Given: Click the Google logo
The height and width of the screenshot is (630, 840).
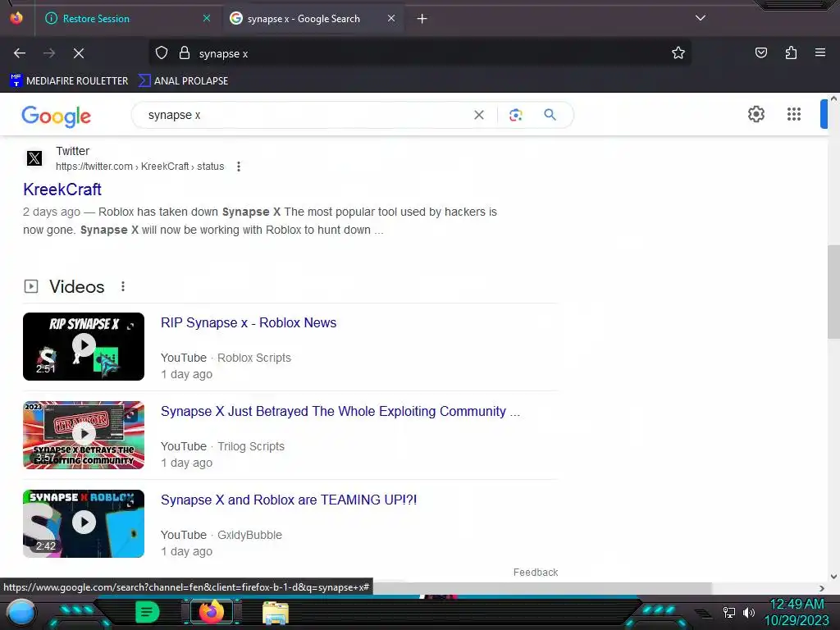Looking at the screenshot, I should (57, 116).
